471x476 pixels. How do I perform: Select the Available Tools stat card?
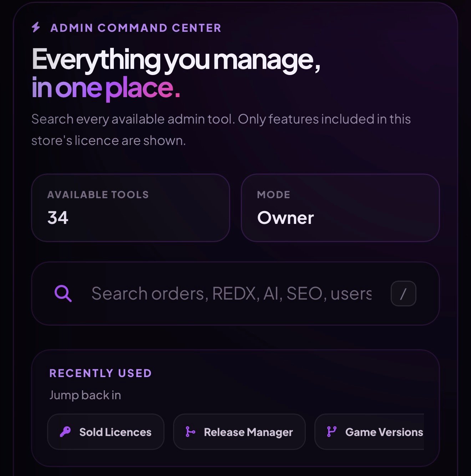tap(131, 208)
